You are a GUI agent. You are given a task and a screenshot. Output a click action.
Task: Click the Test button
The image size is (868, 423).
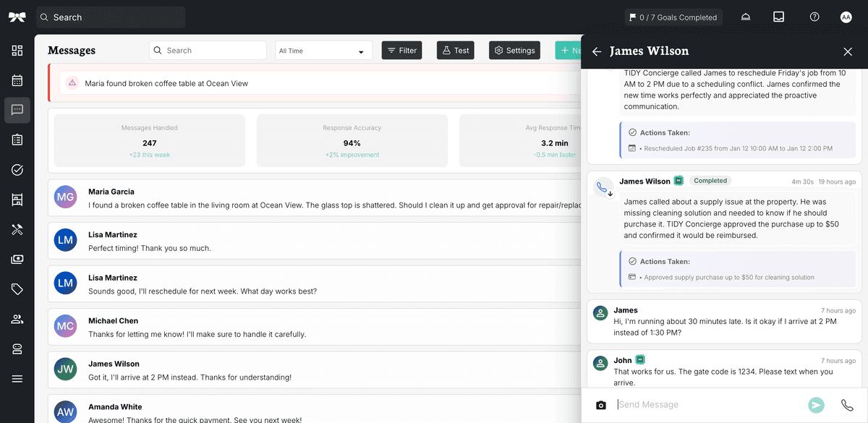(456, 51)
